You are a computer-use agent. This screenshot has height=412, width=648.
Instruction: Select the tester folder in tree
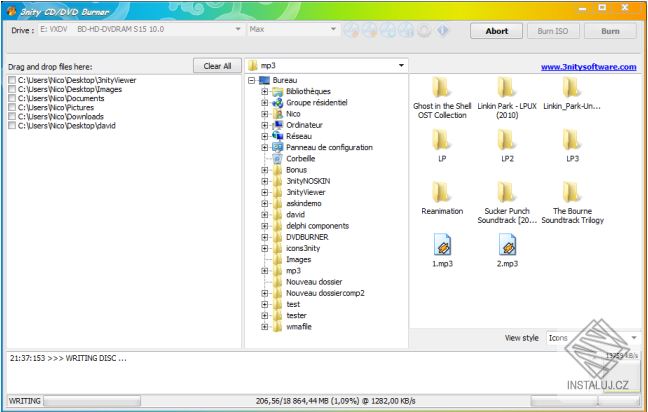[x=296, y=316]
